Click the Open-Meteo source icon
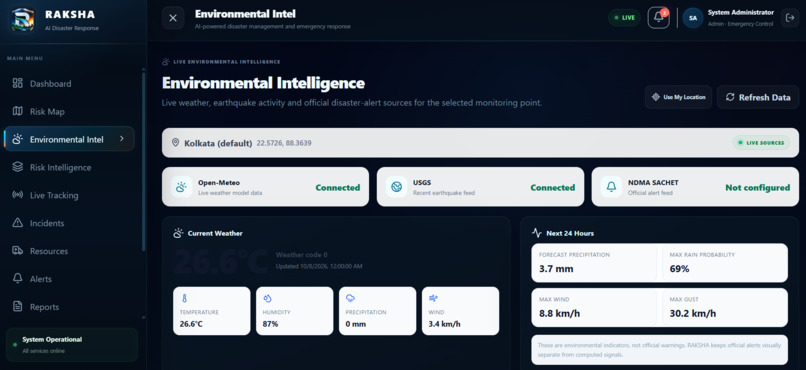This screenshot has height=370, width=806. 181,187
